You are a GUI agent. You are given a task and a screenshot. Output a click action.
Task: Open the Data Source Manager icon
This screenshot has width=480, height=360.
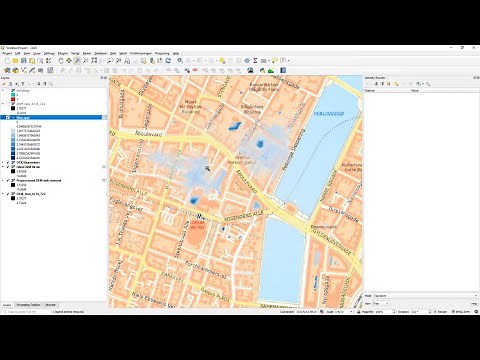click(x=7, y=70)
